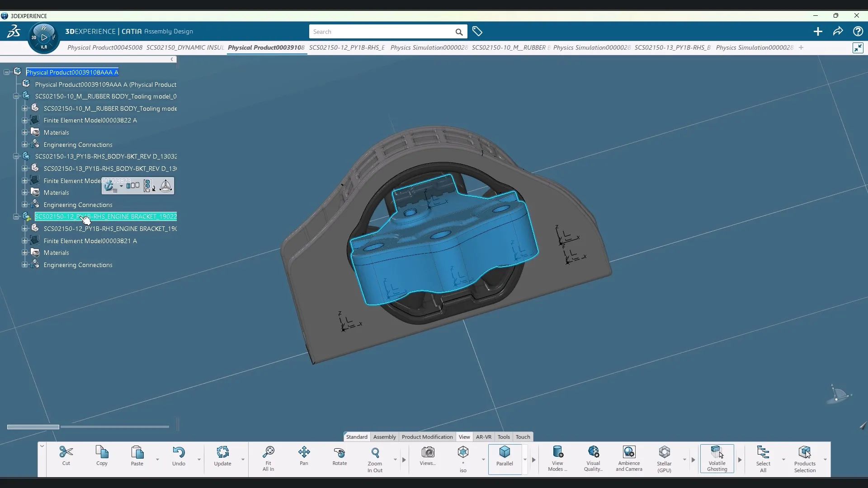Open the Views command
The height and width of the screenshot is (488, 868).
click(428, 456)
